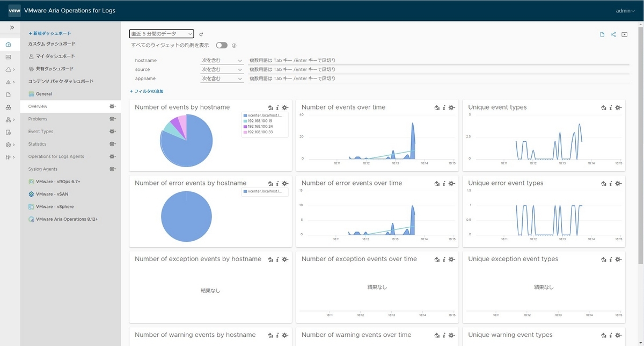Image resolution: width=644 pixels, height=346 pixels.
Task: Click the vmw logo in the header
Action: pyautogui.click(x=14, y=10)
